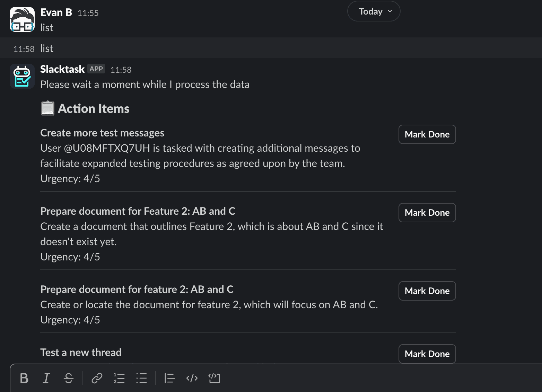Open Evan B's user name link
542x392 pixels.
pos(56,12)
